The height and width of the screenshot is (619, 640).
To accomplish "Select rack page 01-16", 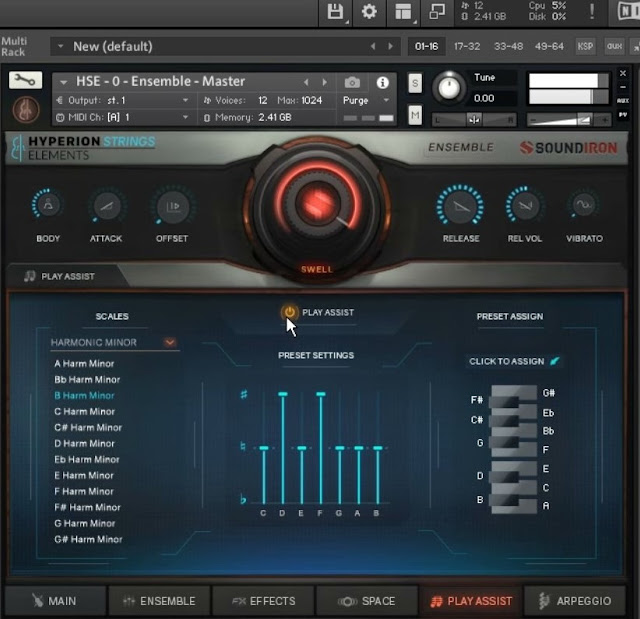I will [427, 46].
